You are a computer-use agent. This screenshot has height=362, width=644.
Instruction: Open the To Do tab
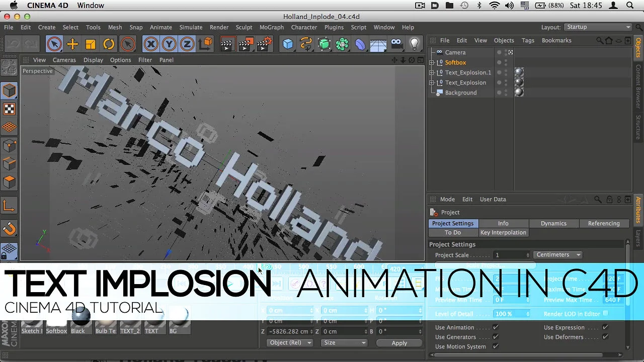(453, 233)
